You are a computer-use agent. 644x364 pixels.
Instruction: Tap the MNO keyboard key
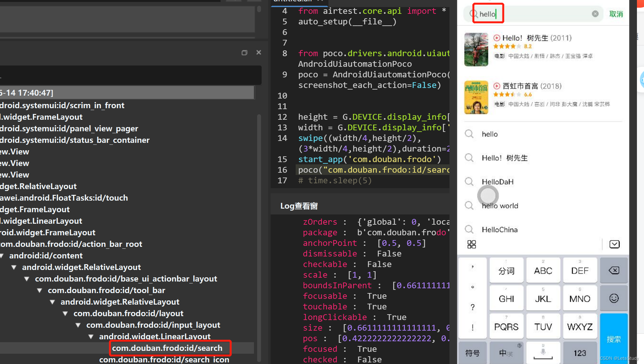580,299
